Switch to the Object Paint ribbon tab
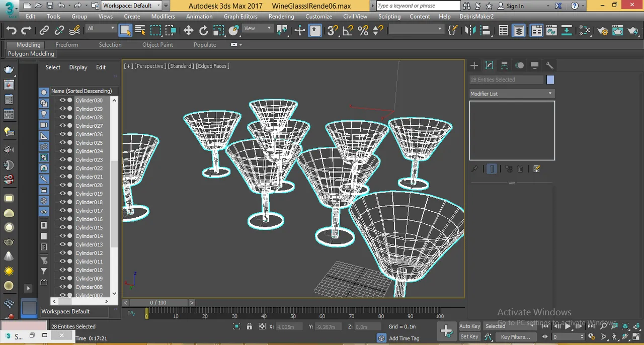 [157, 45]
